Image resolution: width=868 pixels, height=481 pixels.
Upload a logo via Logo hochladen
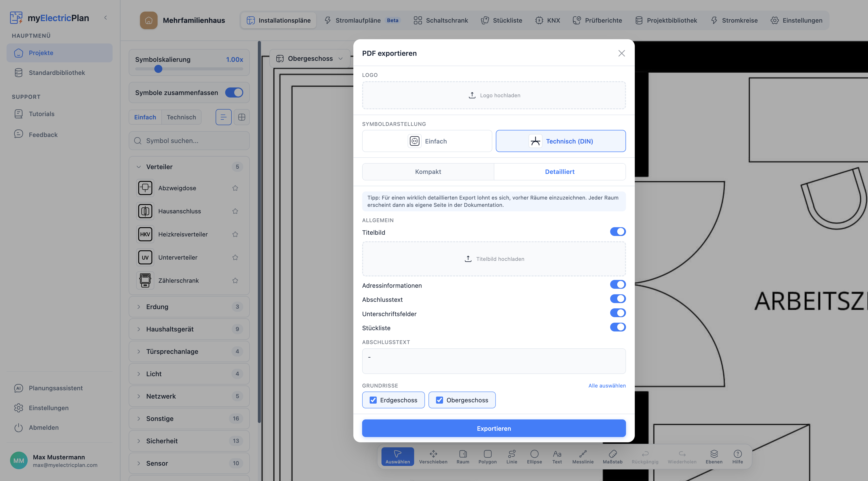coord(494,95)
